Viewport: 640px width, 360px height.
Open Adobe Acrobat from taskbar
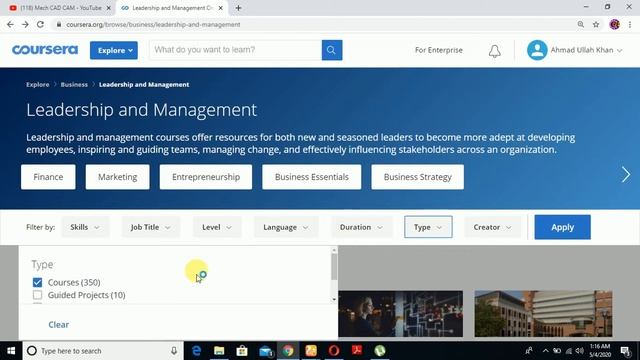(x=357, y=351)
